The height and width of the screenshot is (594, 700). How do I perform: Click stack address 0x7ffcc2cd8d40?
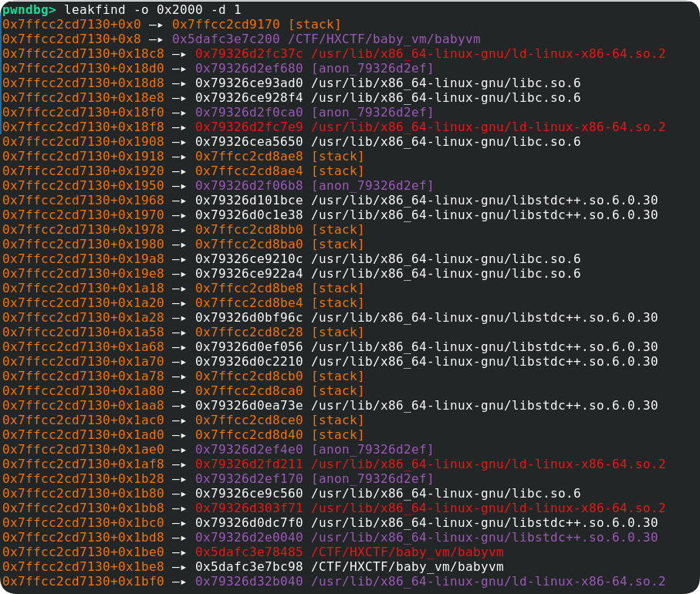(249, 434)
